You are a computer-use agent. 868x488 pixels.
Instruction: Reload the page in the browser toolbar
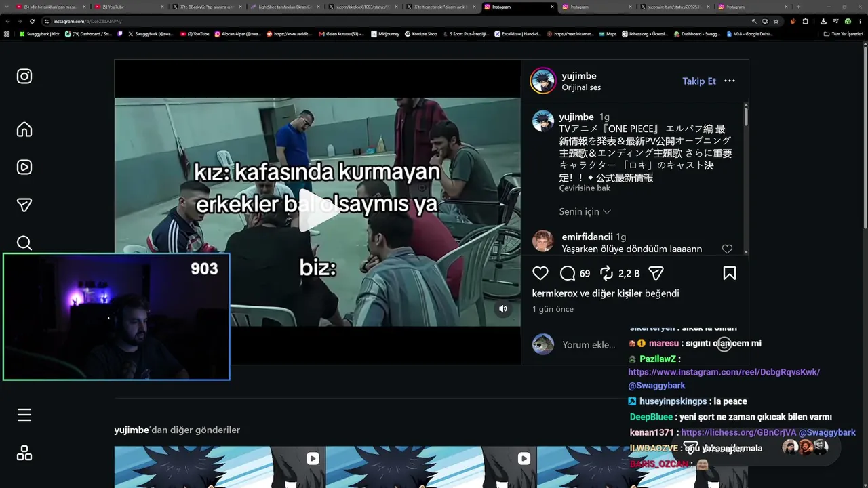pyautogui.click(x=32, y=21)
